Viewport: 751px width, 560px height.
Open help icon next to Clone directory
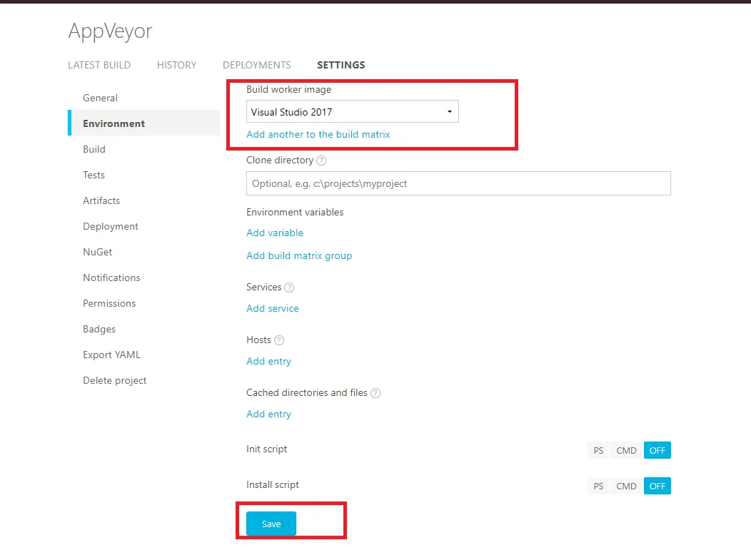(x=321, y=161)
